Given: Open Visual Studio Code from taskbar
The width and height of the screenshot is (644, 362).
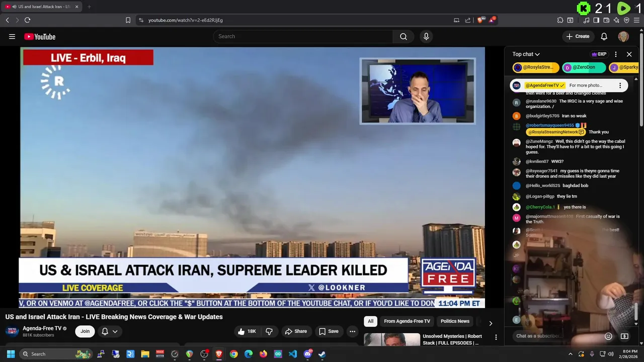Looking at the screenshot, I should (293, 354).
